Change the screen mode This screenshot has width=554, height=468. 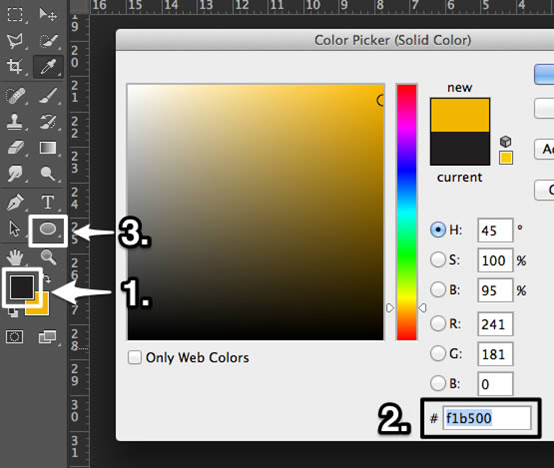coord(47,337)
